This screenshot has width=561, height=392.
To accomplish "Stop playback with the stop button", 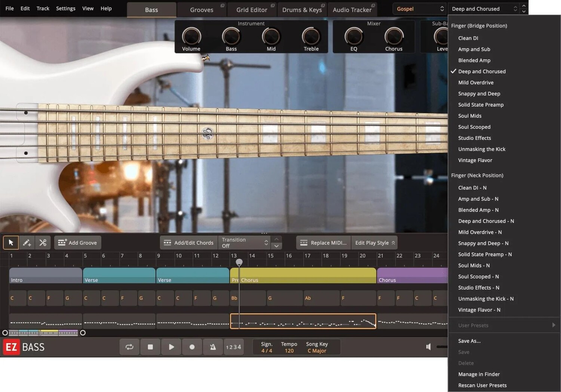I will 150,347.
